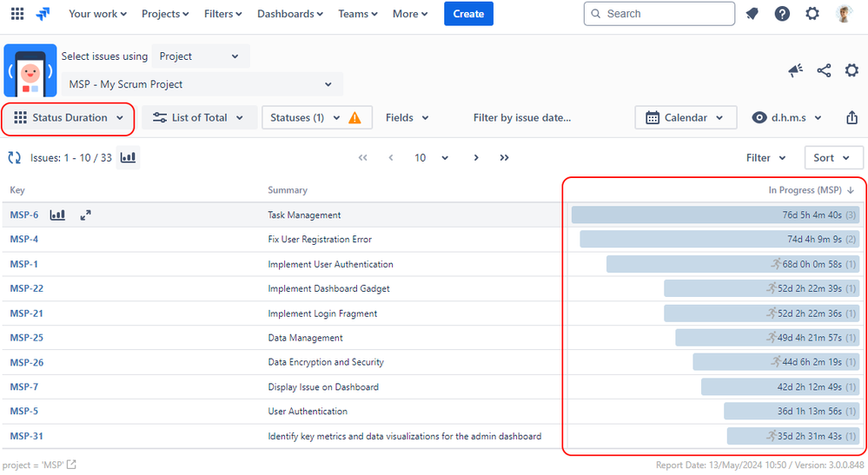The height and width of the screenshot is (475, 868).
Task: Click the export icon beside d.h.m.s
Action: (x=852, y=118)
